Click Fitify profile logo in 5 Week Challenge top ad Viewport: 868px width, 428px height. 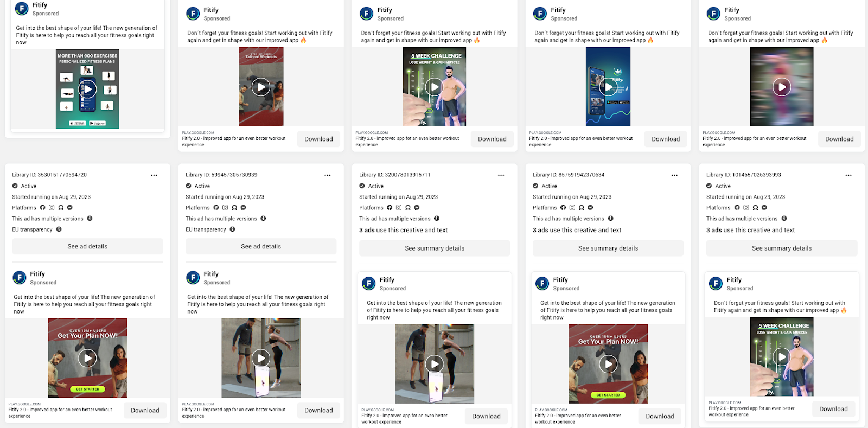[x=366, y=14]
